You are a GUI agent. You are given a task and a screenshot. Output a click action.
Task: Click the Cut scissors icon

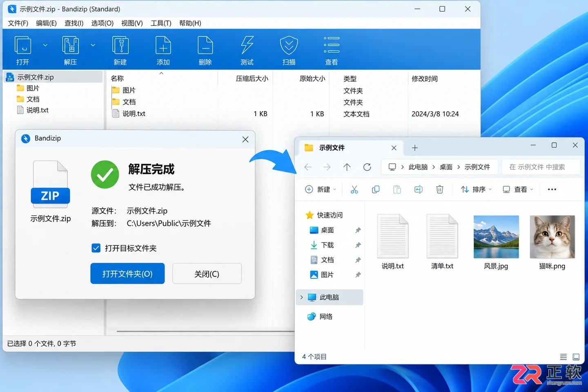coord(354,189)
